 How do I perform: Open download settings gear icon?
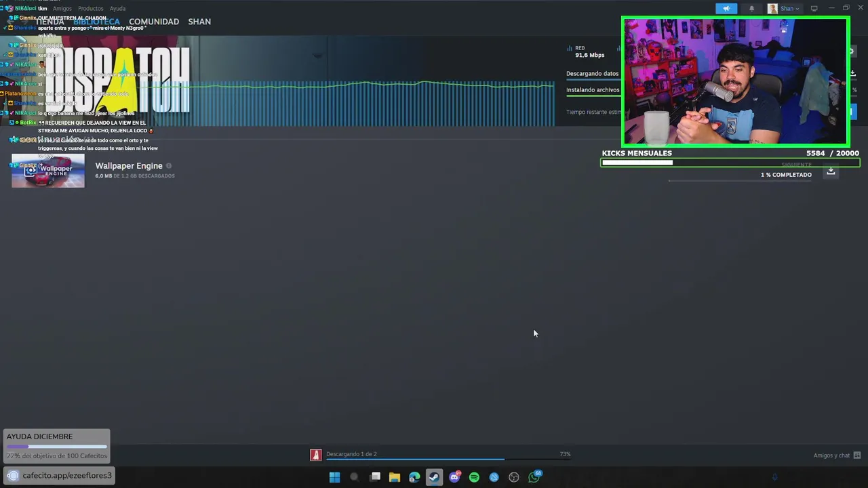852,52
